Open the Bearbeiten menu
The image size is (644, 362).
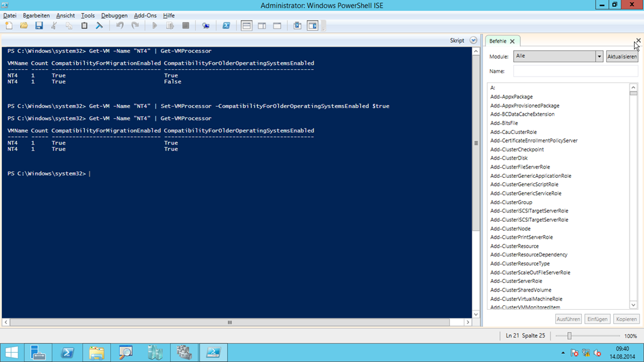click(36, 16)
